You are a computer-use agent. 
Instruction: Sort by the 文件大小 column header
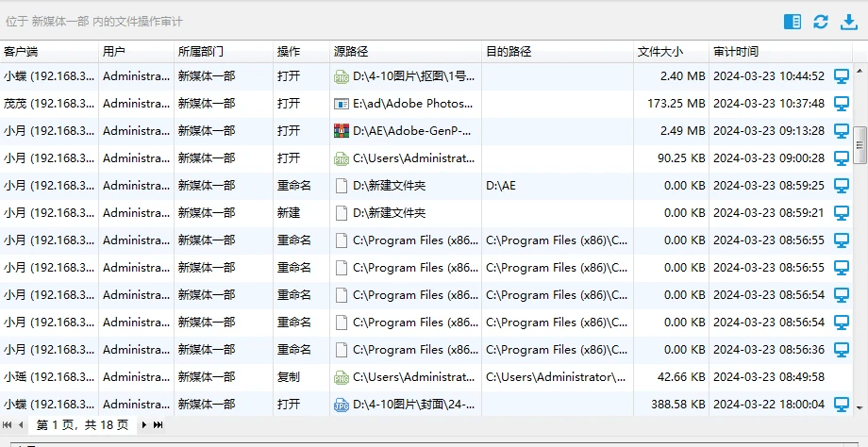pos(671,52)
